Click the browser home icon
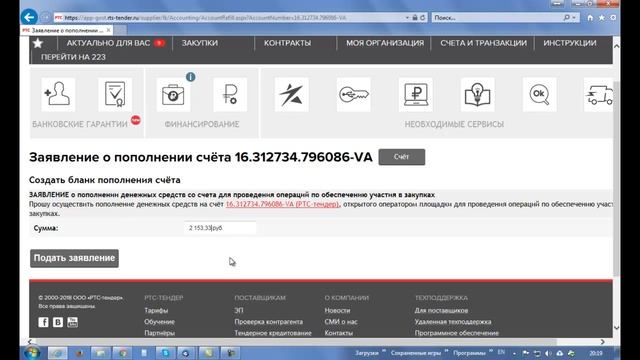The height and width of the screenshot is (360, 640). (590, 18)
